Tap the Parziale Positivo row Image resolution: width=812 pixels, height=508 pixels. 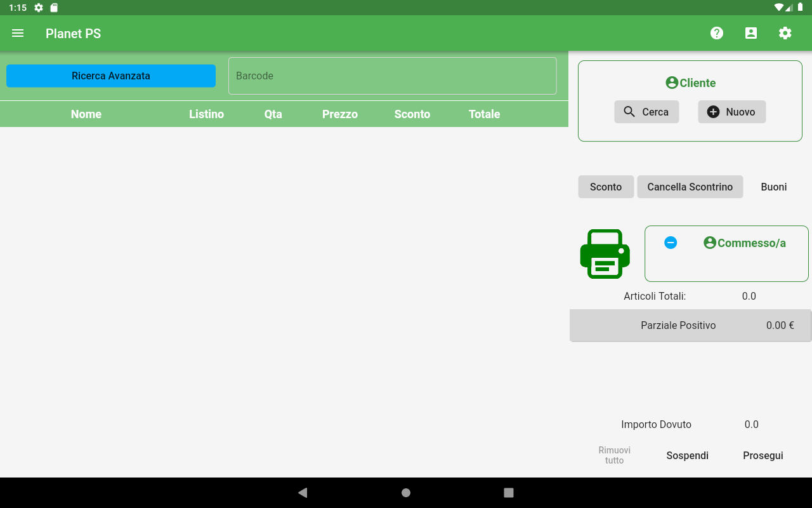coord(690,325)
